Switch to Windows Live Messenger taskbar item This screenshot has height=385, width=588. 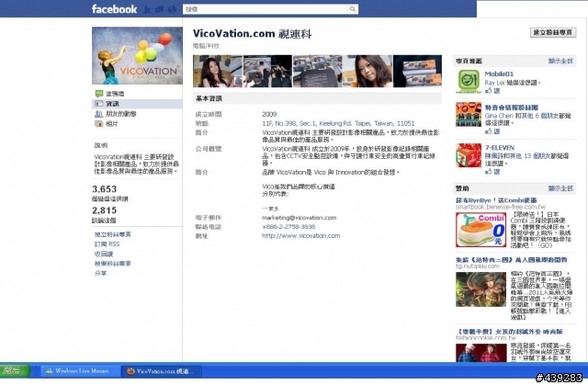[81, 371]
